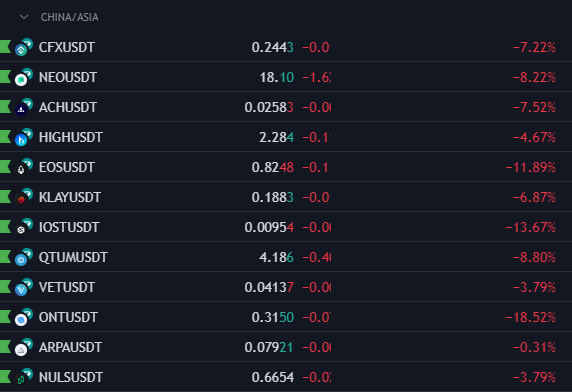
Task: Click the NEOUSDT price 18.10
Action: click(x=277, y=77)
